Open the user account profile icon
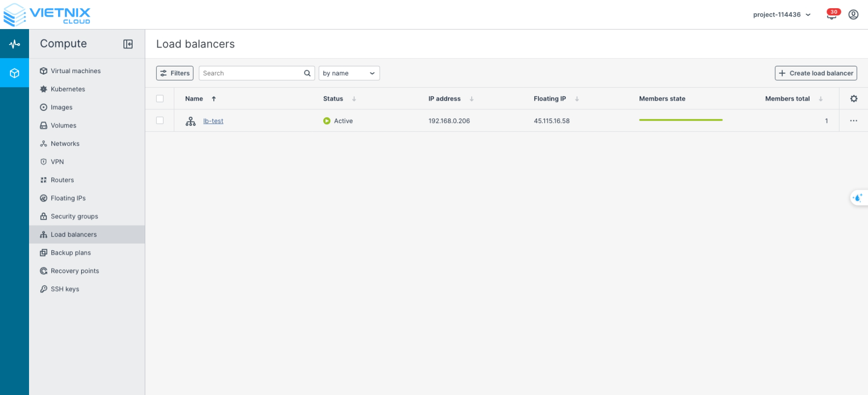The width and height of the screenshot is (868, 395). click(x=853, y=15)
